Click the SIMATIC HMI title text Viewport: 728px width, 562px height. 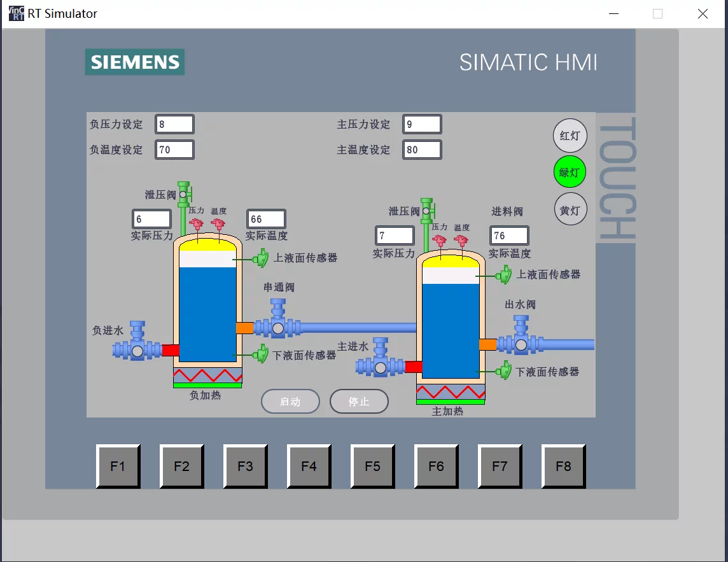pos(528,62)
